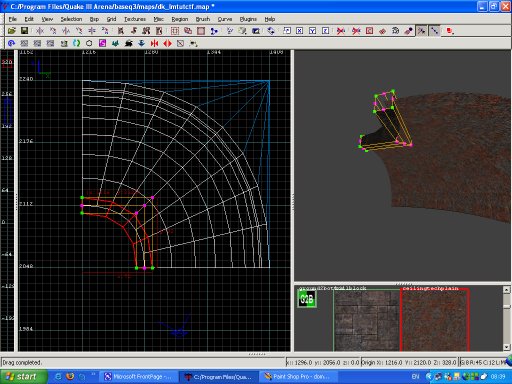Screen dimensions: 512x384
Task: Click the patch bend mode icon
Action: [12, 43]
